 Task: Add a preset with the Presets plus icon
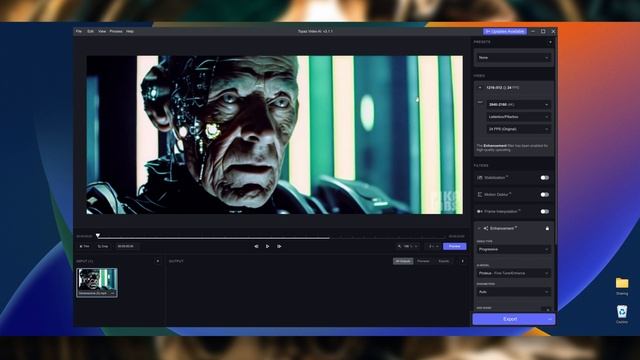(x=550, y=42)
